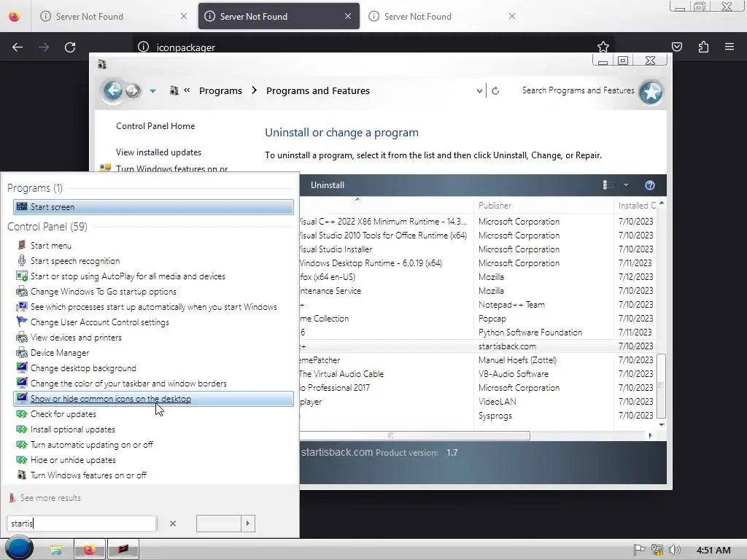Expand the shutdown options arrow button
The image size is (747, 560).
coord(248,524)
